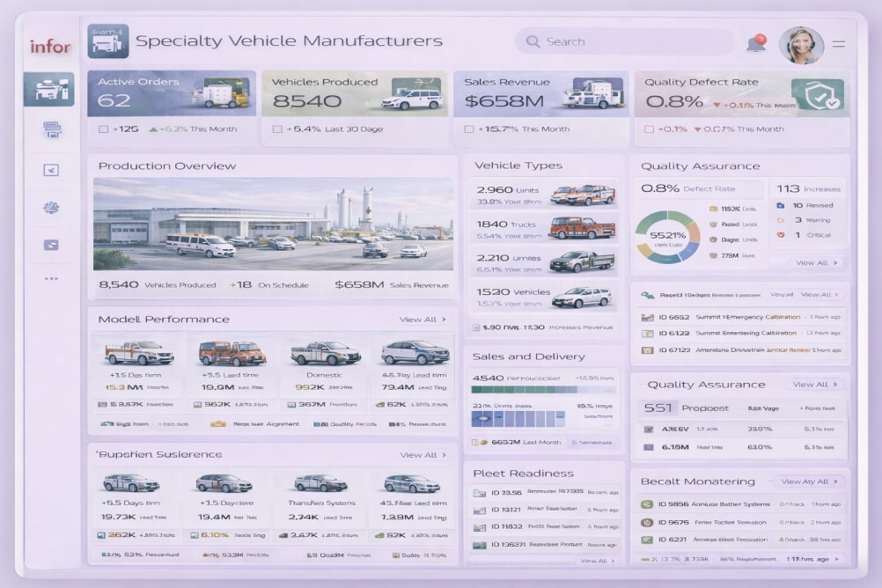
Task: Open the hamburger menu next to avatar
Action: [839, 43]
